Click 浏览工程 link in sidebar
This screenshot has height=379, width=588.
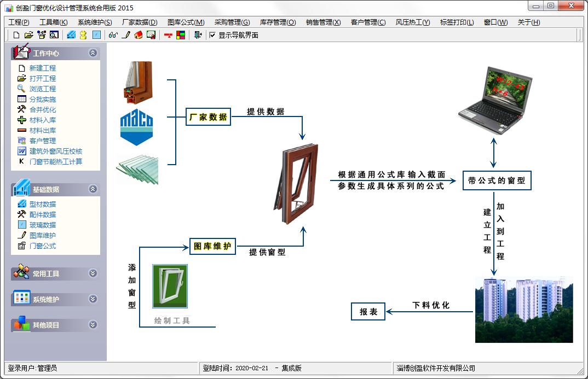42,89
